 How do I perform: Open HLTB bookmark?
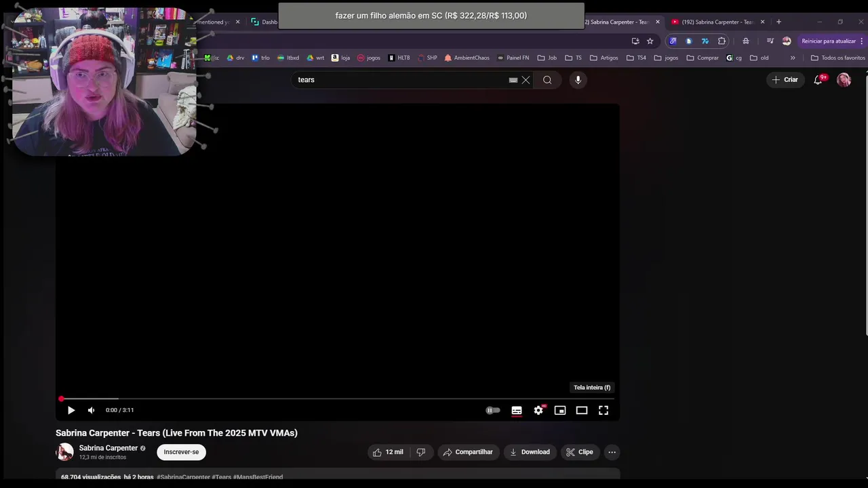click(x=399, y=58)
